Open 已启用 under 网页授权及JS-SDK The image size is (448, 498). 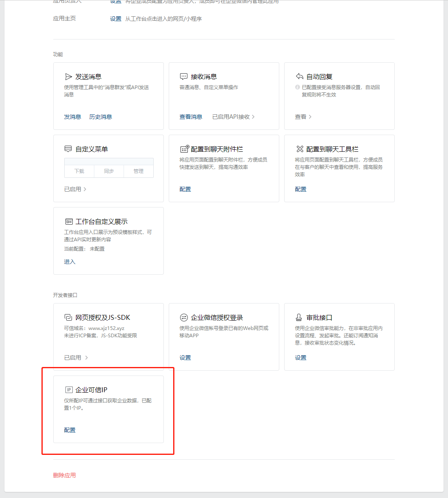(x=76, y=358)
